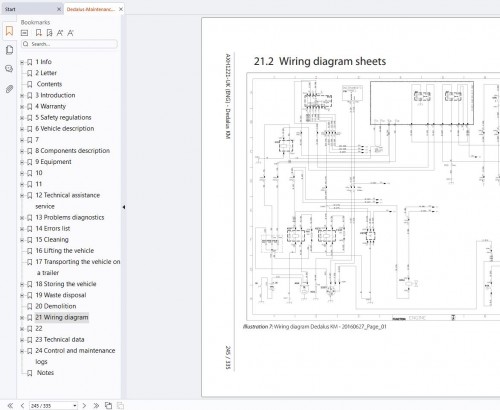Image resolution: width=500 pixels, height=410 pixels.
Task: Open the Attachments paperclip panel icon
Action: tap(9, 89)
